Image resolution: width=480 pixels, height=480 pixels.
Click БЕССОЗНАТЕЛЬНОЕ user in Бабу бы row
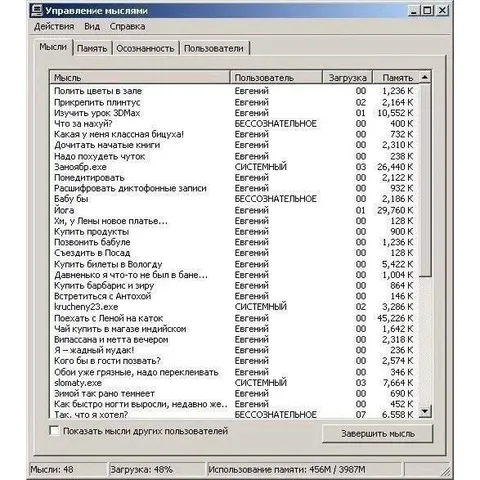click(275, 199)
